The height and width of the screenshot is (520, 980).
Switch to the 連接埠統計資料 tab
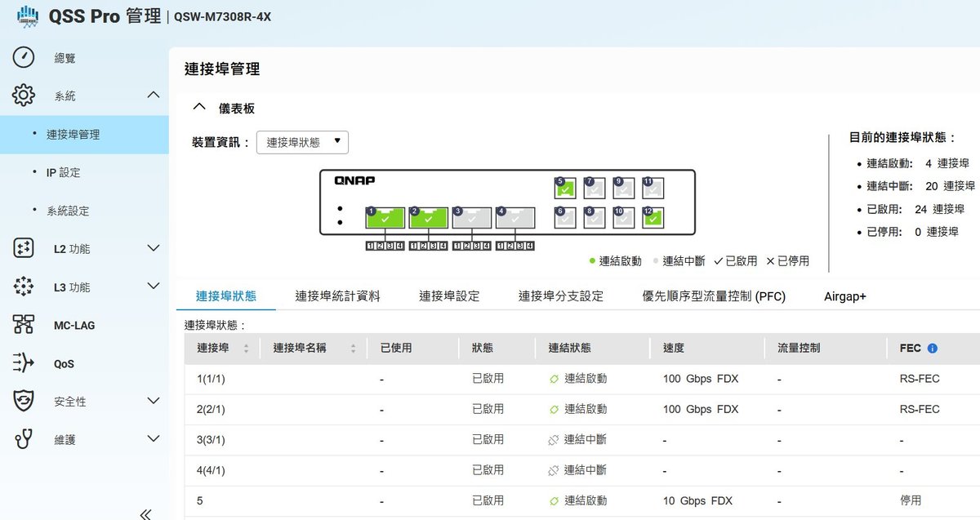pyautogui.click(x=337, y=296)
